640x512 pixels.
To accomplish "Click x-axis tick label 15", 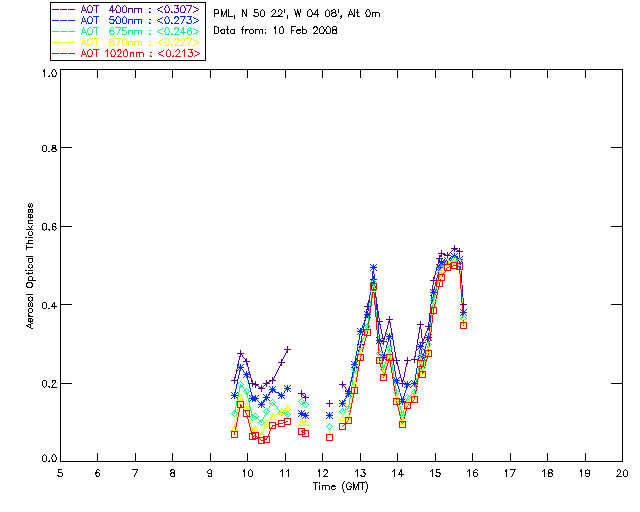I will pyautogui.click(x=435, y=473).
